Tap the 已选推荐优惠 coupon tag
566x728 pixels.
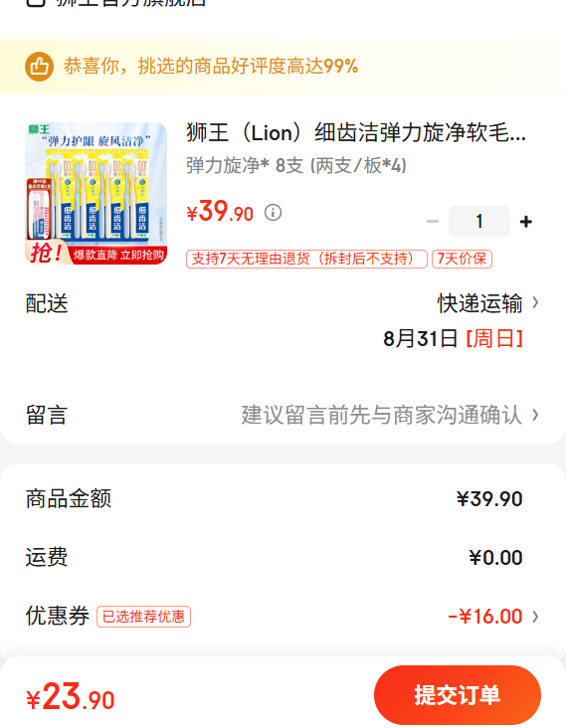coord(143,617)
